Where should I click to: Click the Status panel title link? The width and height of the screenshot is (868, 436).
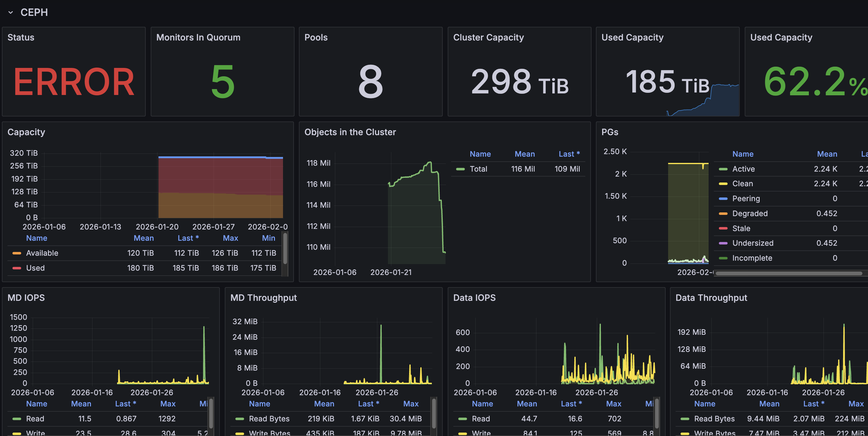click(x=21, y=37)
